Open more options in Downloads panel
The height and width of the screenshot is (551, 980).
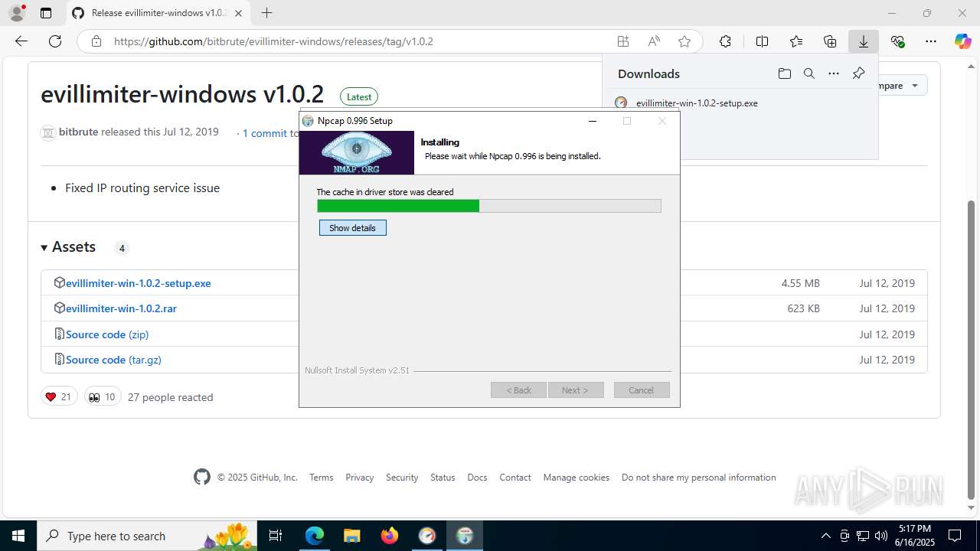tap(834, 73)
